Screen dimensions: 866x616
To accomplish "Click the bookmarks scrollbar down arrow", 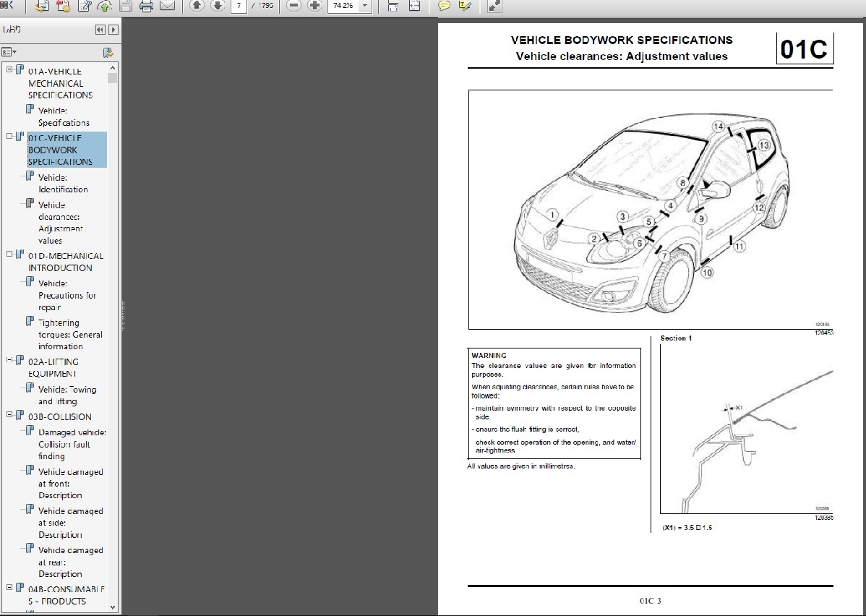I will tap(113, 607).
